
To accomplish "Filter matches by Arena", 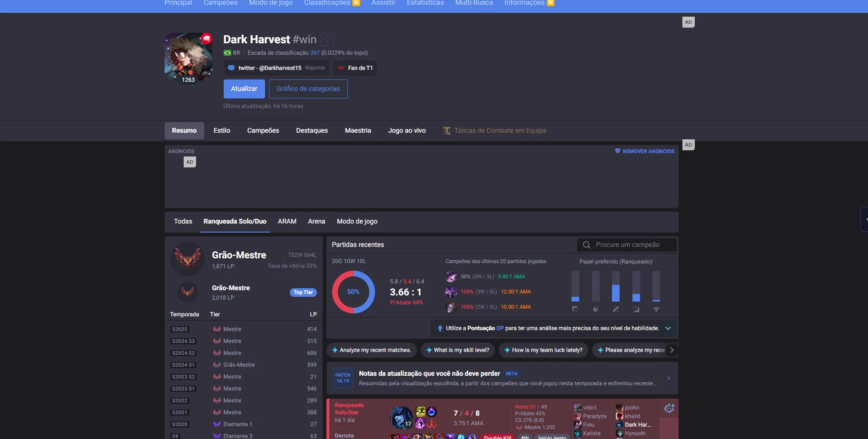I will click(316, 222).
